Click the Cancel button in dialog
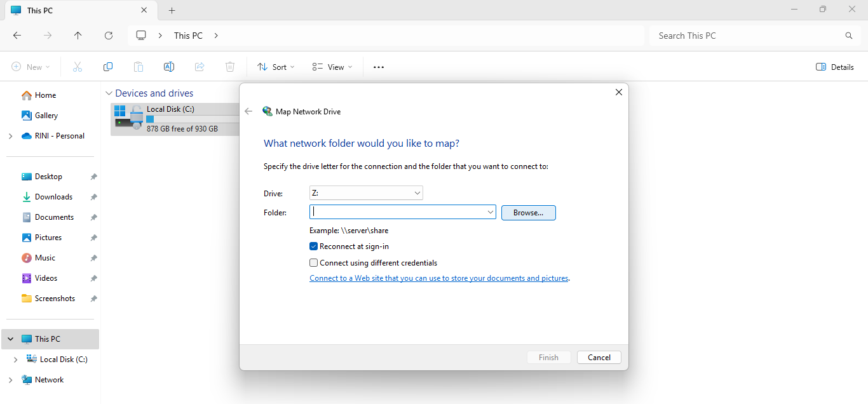Image resolution: width=868 pixels, height=404 pixels. [x=599, y=358]
